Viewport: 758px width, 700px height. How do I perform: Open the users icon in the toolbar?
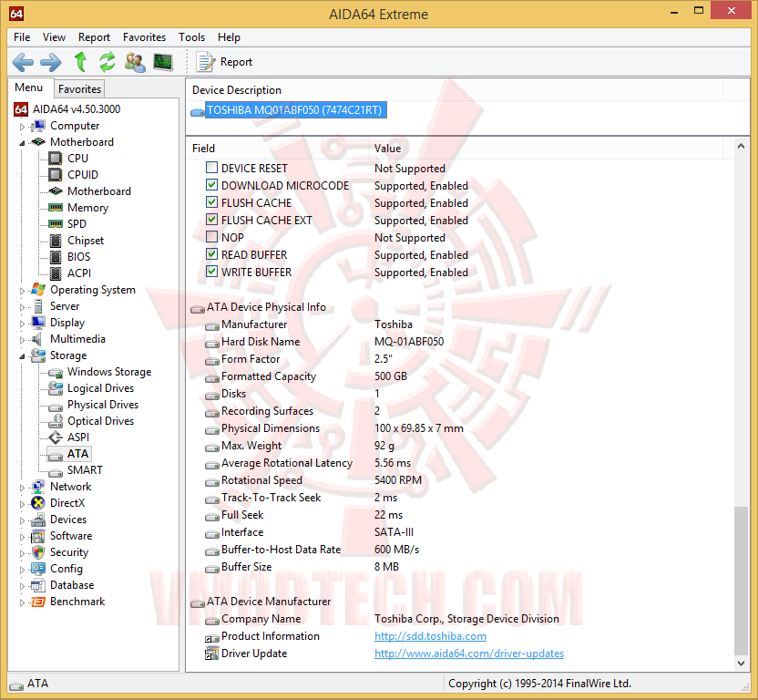[x=135, y=62]
